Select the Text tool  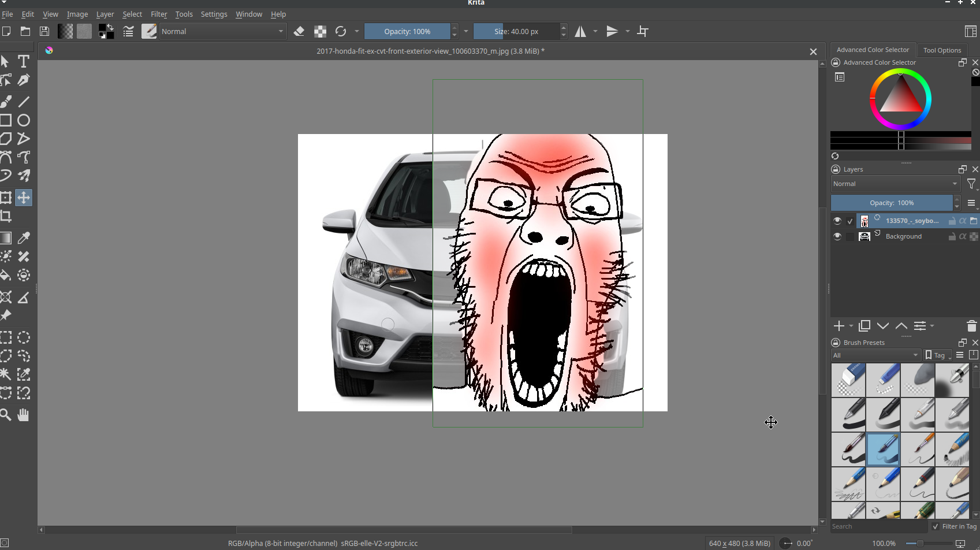24,61
